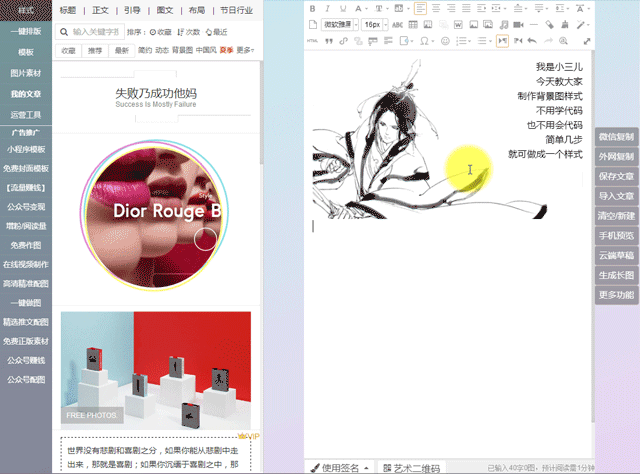Insert music using the note icon

tap(504, 25)
